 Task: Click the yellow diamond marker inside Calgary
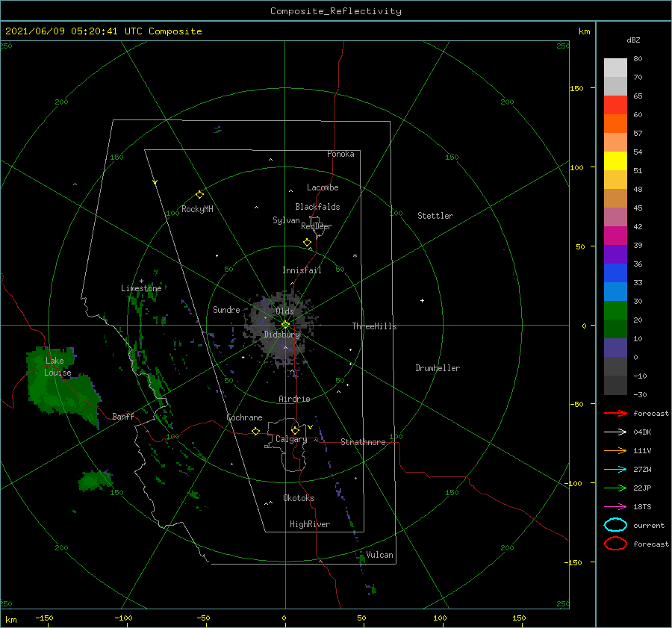[x=295, y=430]
